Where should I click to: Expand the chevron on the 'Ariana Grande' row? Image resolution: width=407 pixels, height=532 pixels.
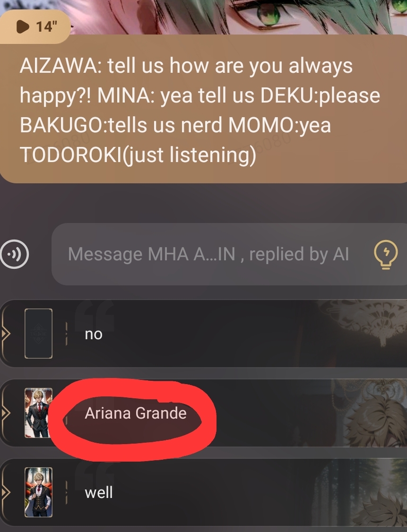[x=5, y=413]
